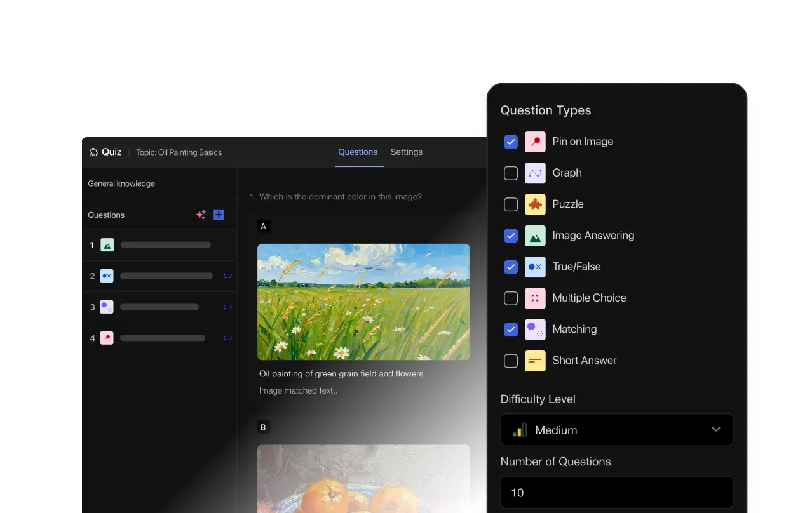Click the Quiz puzzle logo icon
The width and height of the screenshot is (812, 513).
coord(93,152)
